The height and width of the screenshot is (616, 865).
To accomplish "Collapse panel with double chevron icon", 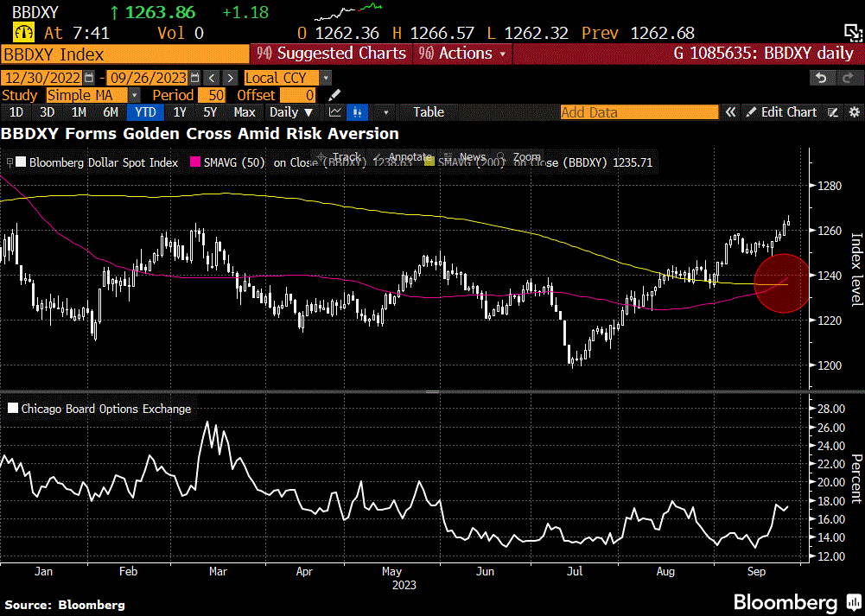I will [x=730, y=112].
